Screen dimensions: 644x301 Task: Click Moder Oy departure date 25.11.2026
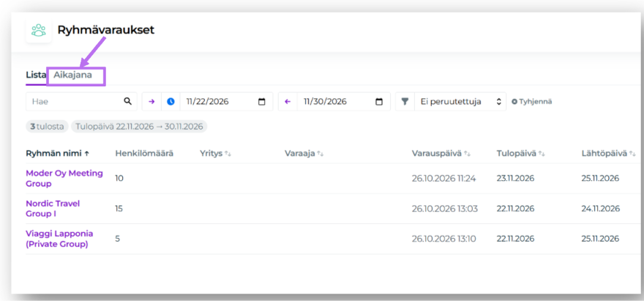[600, 179]
